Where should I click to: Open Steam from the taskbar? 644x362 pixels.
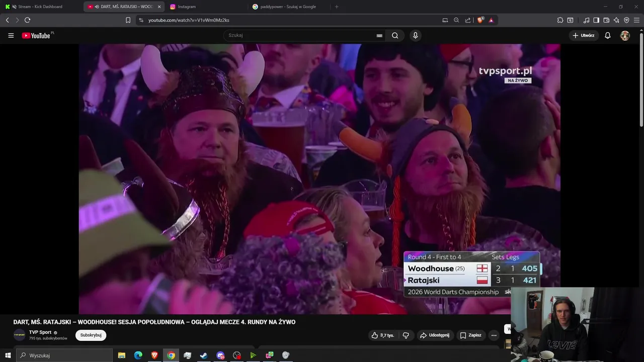coord(204,355)
